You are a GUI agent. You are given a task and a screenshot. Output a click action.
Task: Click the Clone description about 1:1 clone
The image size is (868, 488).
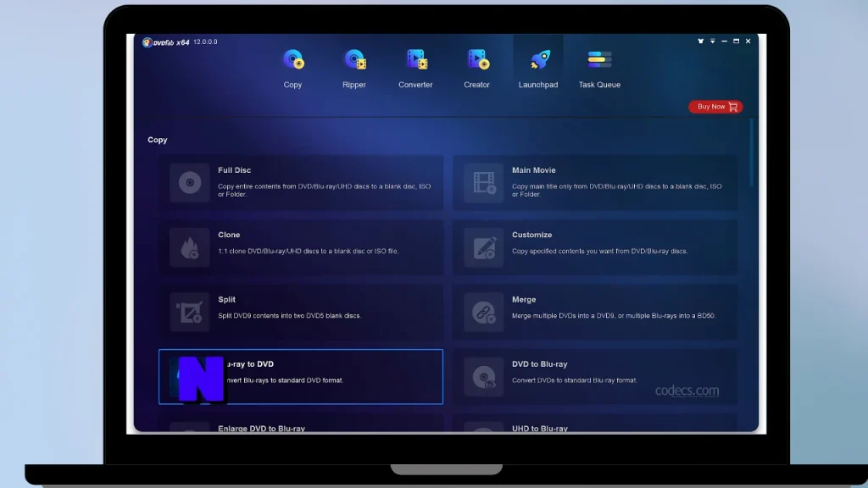tap(308, 251)
